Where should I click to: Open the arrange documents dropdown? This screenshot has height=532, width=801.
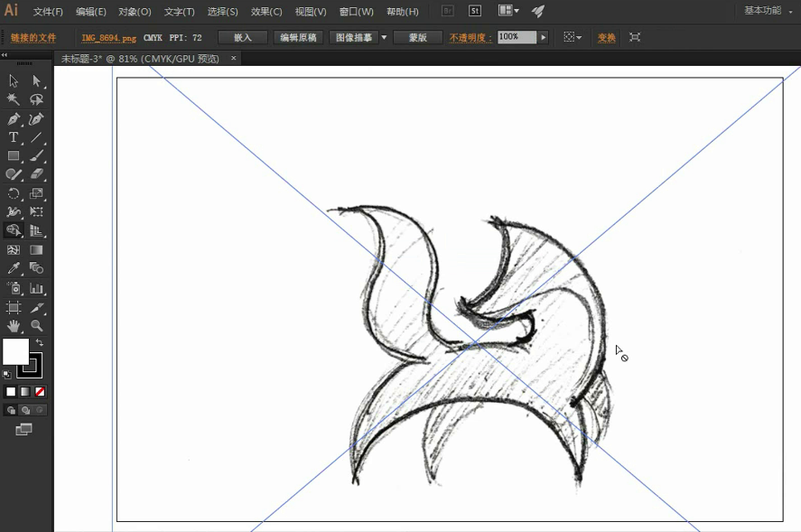tap(508, 11)
